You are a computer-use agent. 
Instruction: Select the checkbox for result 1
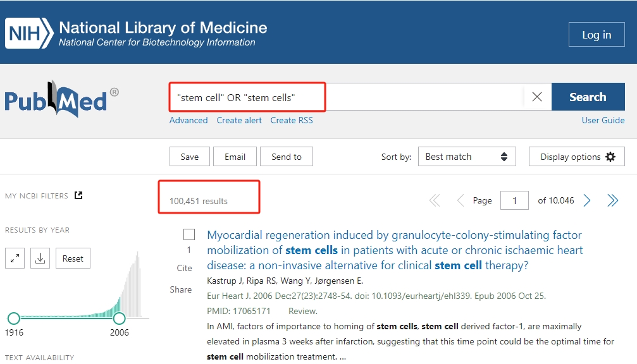[189, 234]
